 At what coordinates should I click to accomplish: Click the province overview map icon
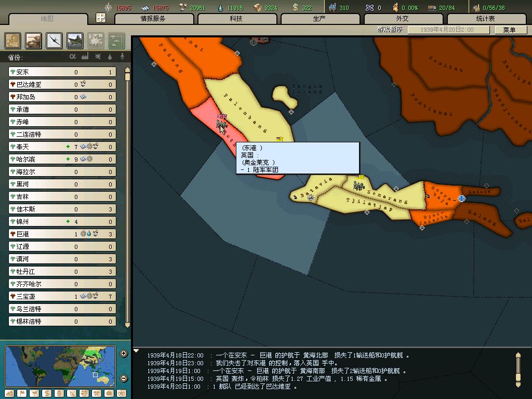pos(13,41)
